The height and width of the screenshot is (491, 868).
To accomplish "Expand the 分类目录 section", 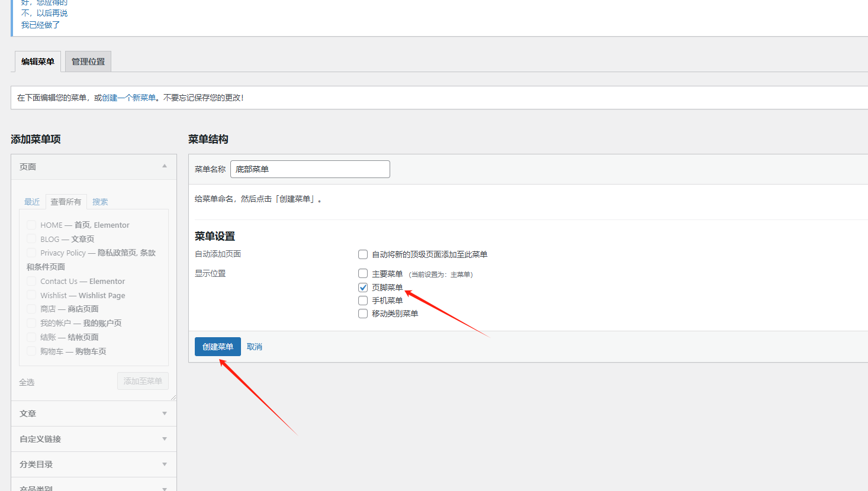I will pos(94,464).
